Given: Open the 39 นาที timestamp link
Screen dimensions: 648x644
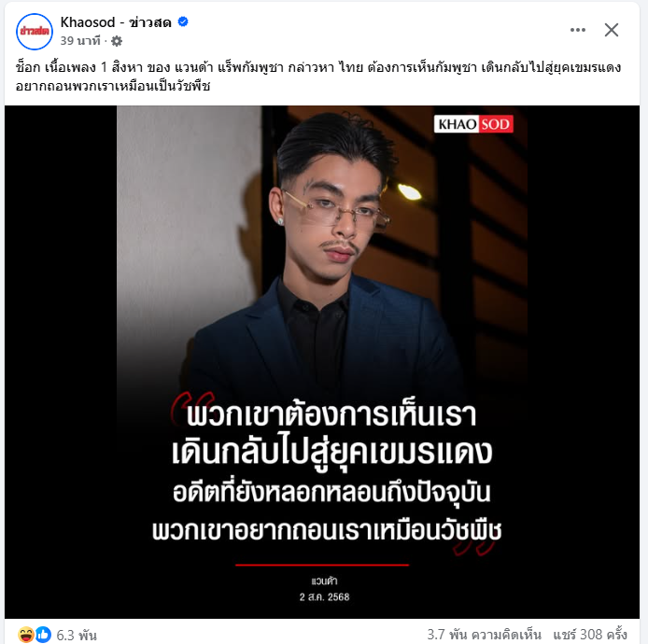Looking at the screenshot, I should (x=80, y=41).
